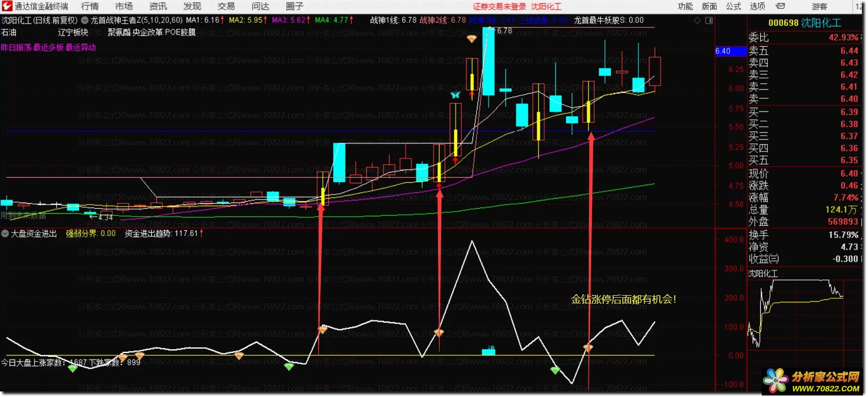This screenshot has height=397, width=868.
Task: Open the 功能 menu
Action: (x=685, y=6)
